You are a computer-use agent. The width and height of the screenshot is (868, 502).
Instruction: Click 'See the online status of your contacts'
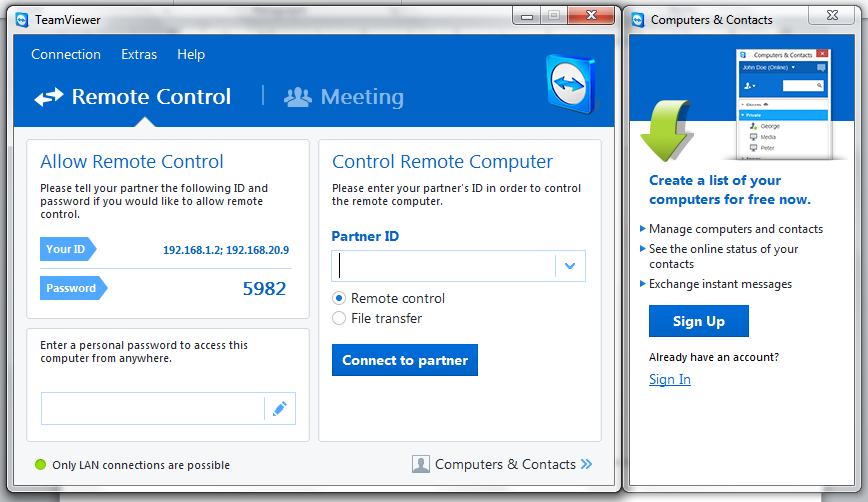[x=724, y=256]
